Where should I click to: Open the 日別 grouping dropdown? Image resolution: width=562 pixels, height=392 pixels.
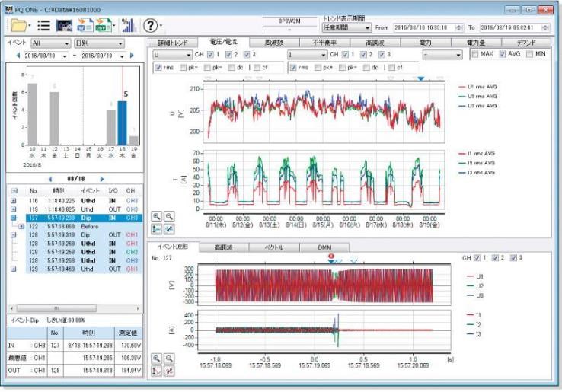[99, 43]
